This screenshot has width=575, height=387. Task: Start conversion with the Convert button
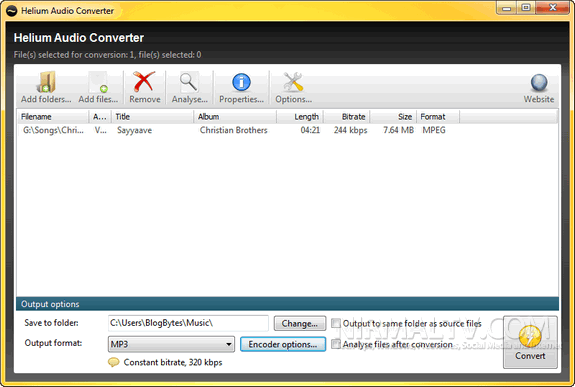[530, 342]
